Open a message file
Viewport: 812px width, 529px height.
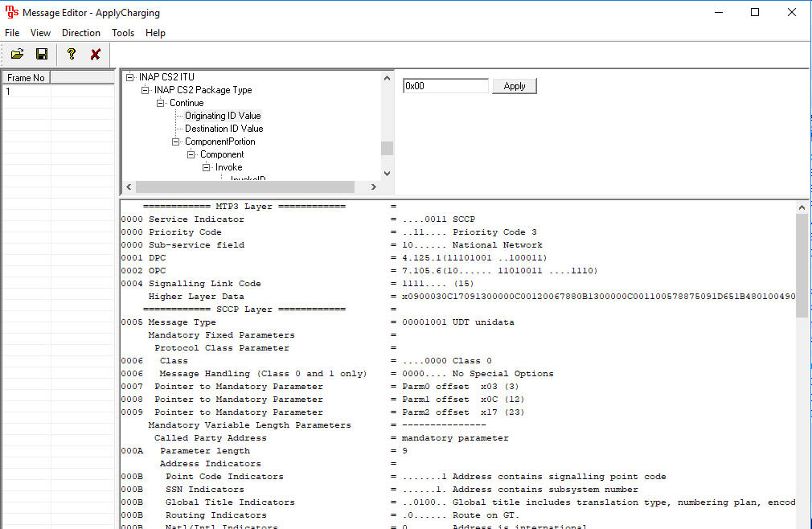(x=18, y=54)
